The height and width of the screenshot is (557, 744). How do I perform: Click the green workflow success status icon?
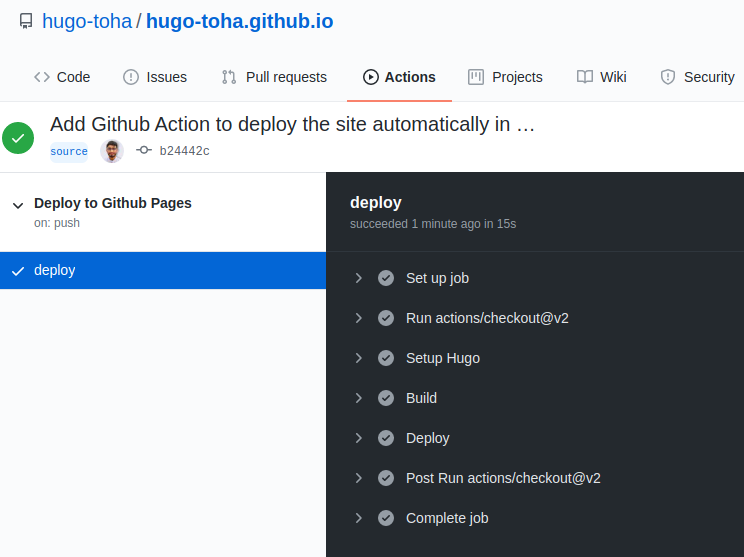pos(18,138)
